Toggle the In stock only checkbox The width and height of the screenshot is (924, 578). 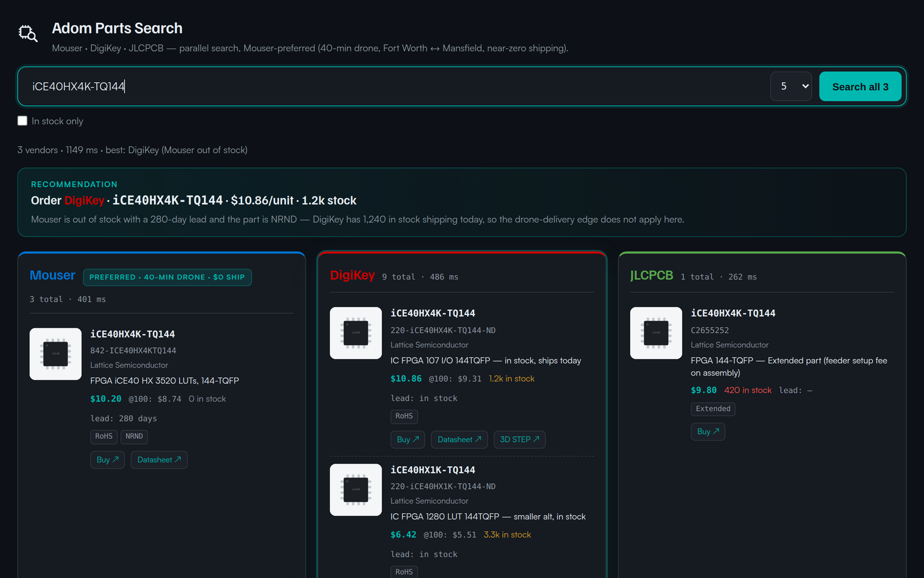pyautogui.click(x=23, y=121)
